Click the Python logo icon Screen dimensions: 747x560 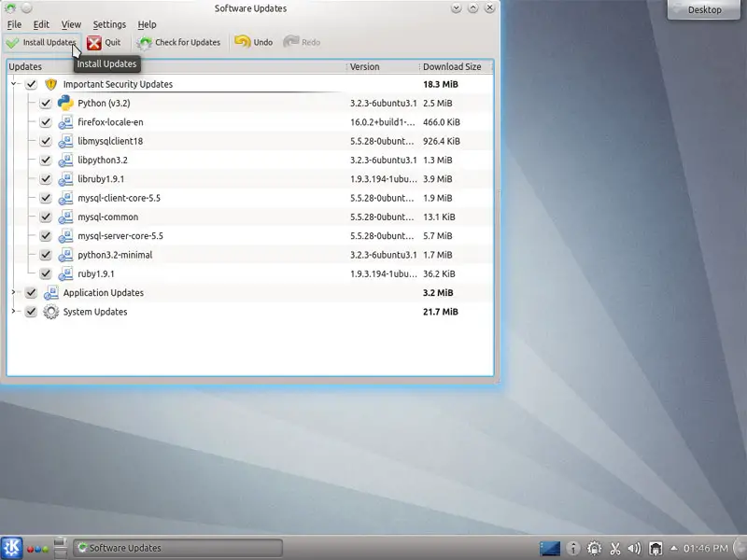(x=65, y=103)
